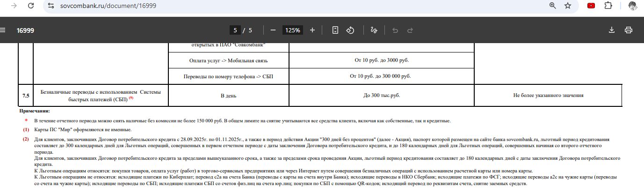Screen dimensions: 644x194
Task: Click the page number field showing 5
Action: 235,30
